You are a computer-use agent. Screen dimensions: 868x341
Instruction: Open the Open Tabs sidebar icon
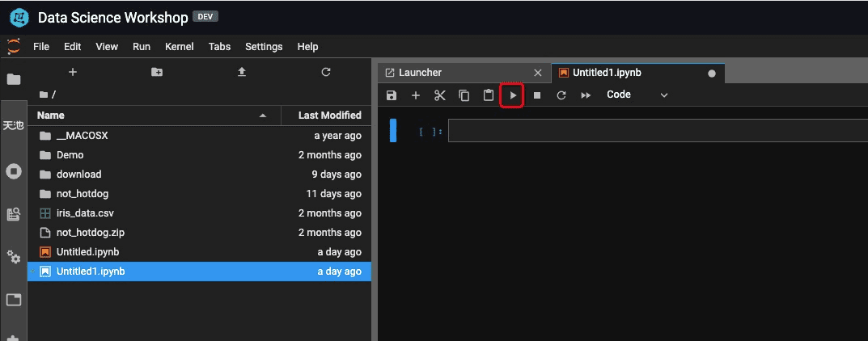coord(14,300)
